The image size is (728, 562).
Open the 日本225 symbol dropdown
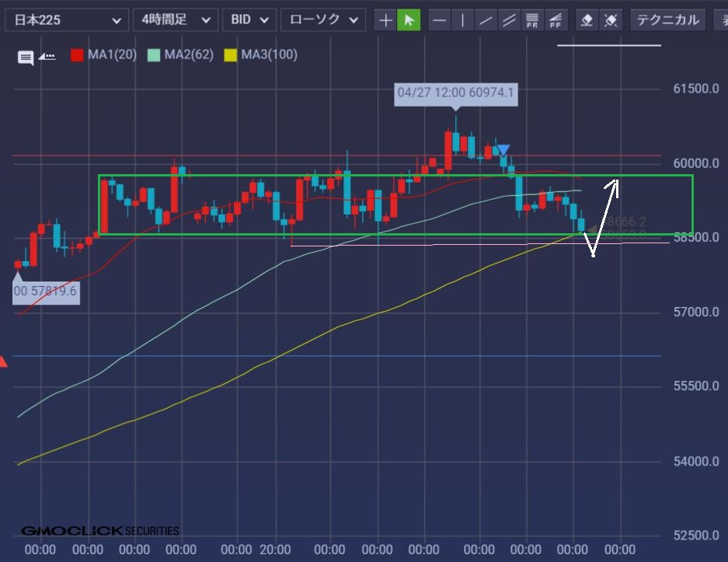[66, 20]
